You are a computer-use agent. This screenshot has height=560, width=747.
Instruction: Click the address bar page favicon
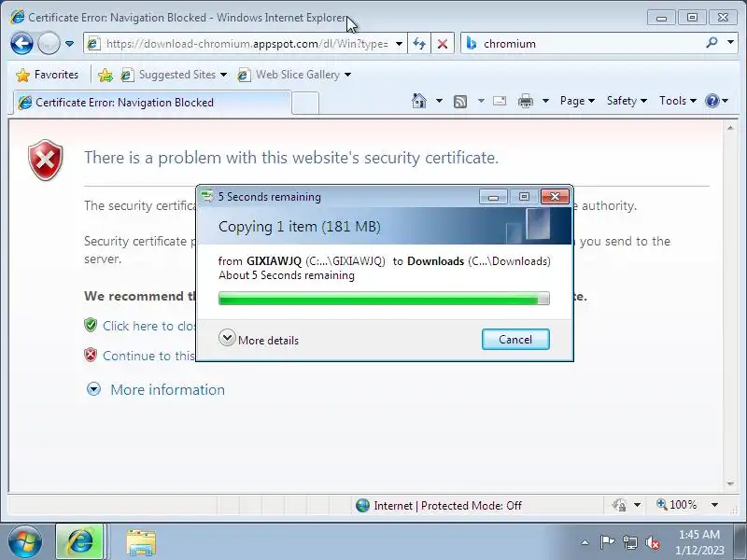(x=93, y=44)
